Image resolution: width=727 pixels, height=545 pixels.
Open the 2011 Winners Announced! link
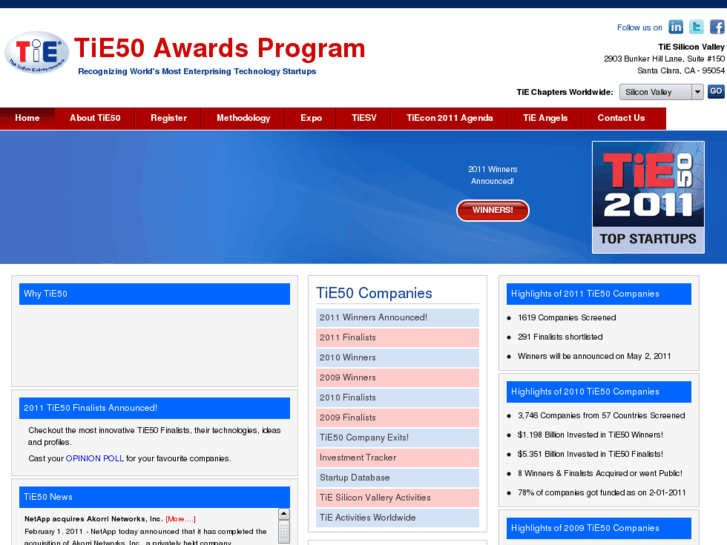pyautogui.click(x=397, y=318)
